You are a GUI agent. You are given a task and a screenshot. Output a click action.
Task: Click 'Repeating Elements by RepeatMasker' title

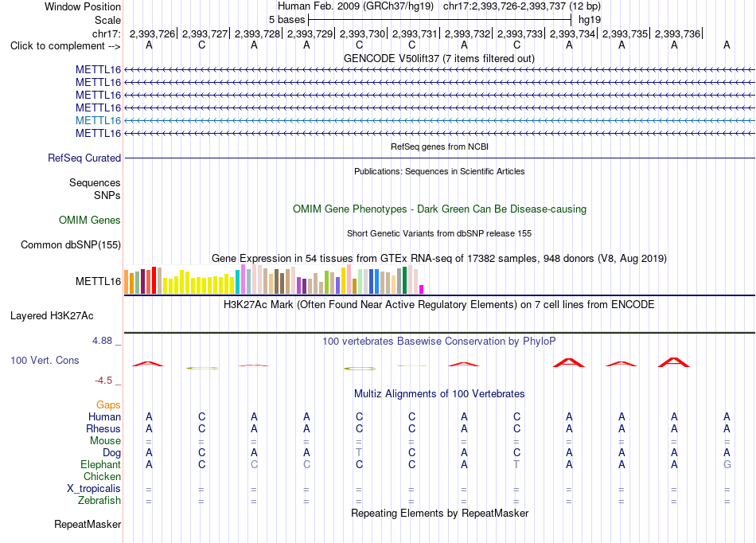point(439,513)
